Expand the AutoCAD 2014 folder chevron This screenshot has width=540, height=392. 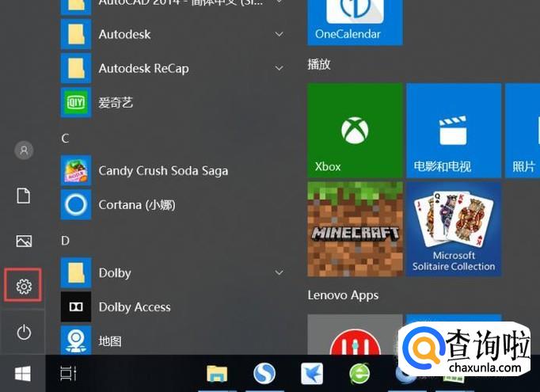point(280,2)
